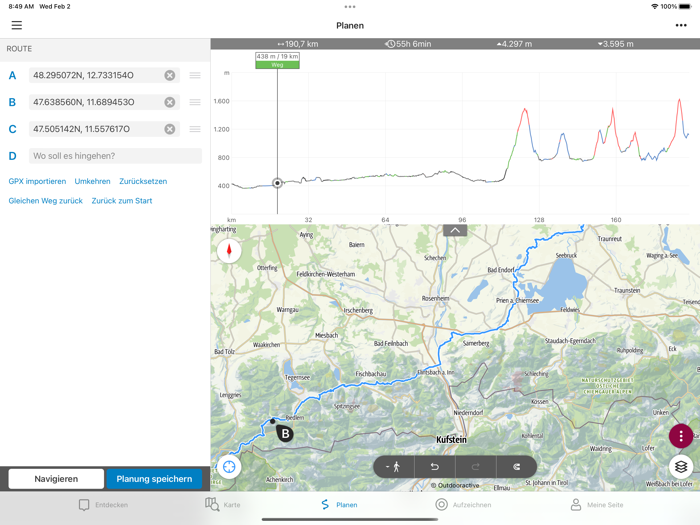Click GPX importieren link

pos(37,181)
